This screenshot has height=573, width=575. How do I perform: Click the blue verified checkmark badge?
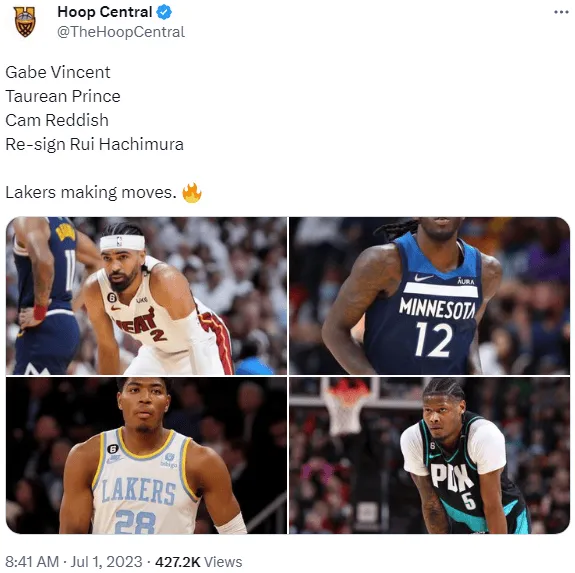pyautogui.click(x=164, y=12)
